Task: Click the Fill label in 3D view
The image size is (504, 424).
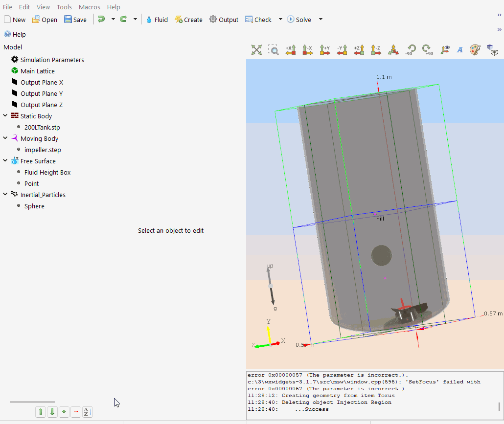Action: [x=380, y=219]
